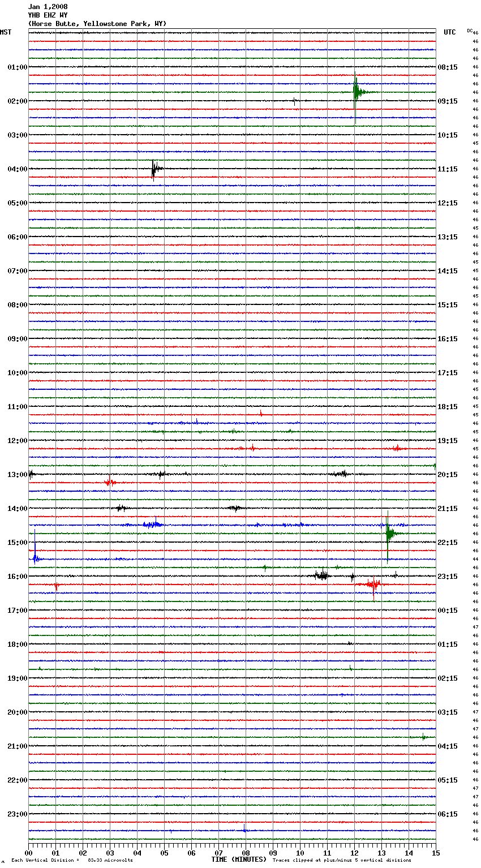Click the 18:15 UTC label
Screen dimensions: 481x868
pos(448,407)
